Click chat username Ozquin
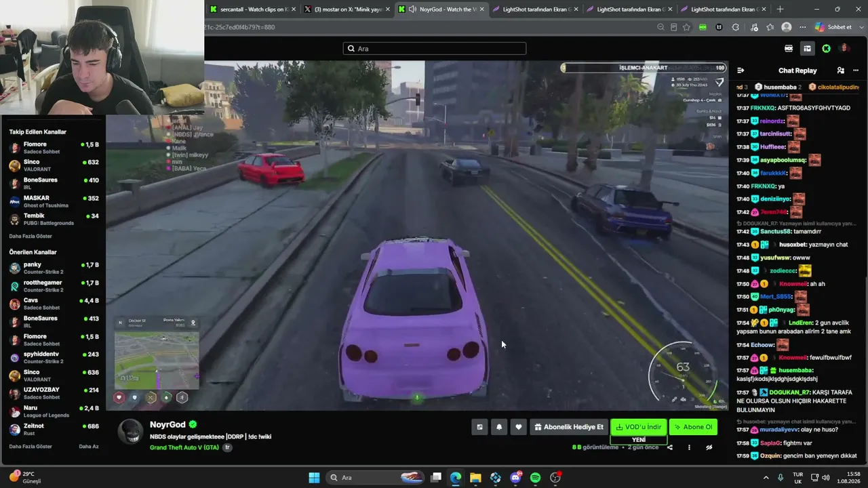868x488 pixels. (x=771, y=456)
